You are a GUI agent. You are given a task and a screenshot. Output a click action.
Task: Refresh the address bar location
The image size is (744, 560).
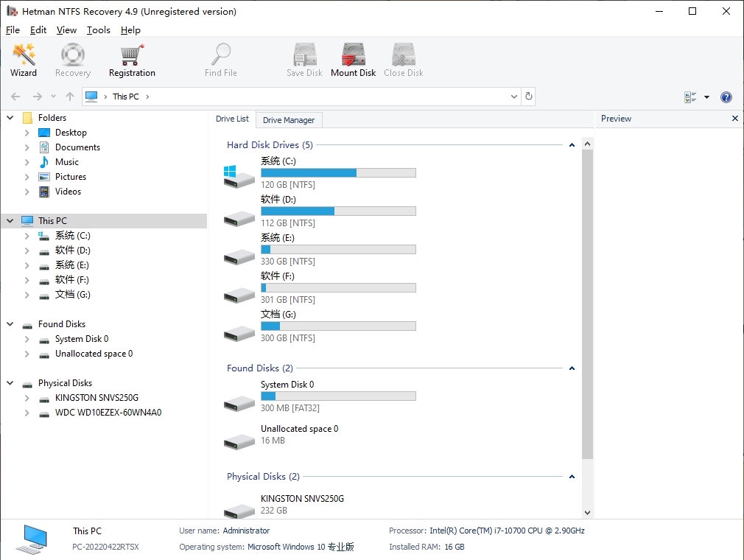tap(529, 96)
